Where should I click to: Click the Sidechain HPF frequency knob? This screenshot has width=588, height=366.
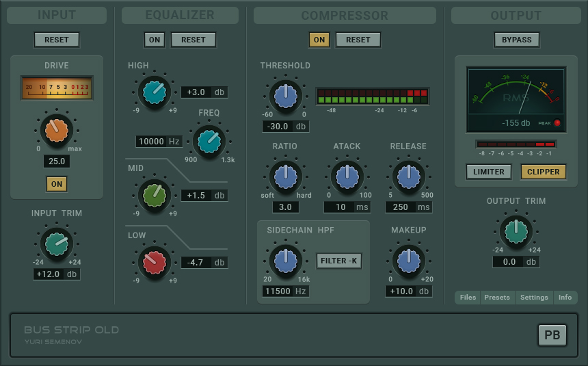pos(286,261)
